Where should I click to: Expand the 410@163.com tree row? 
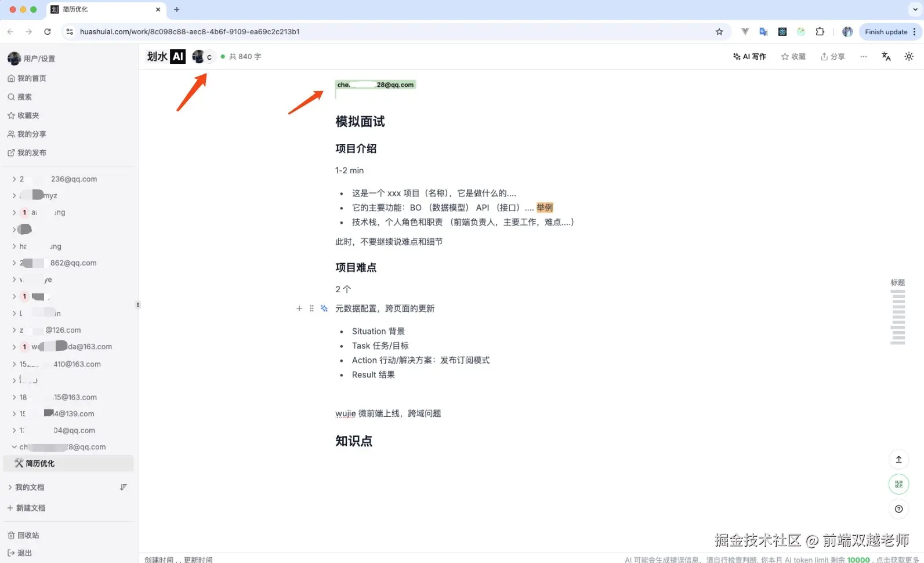[14, 364]
